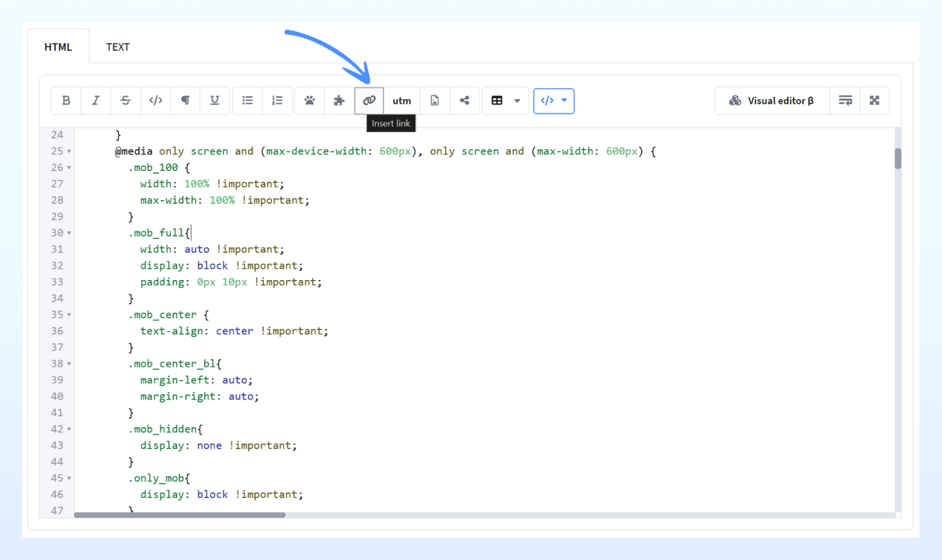Toggle line wrap icon
The image size is (942, 560).
(845, 101)
